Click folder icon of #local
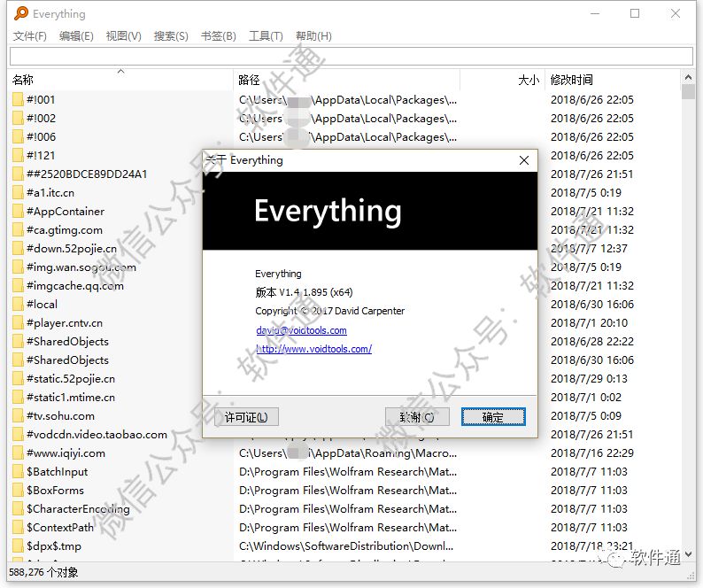The image size is (703, 588). 18,305
